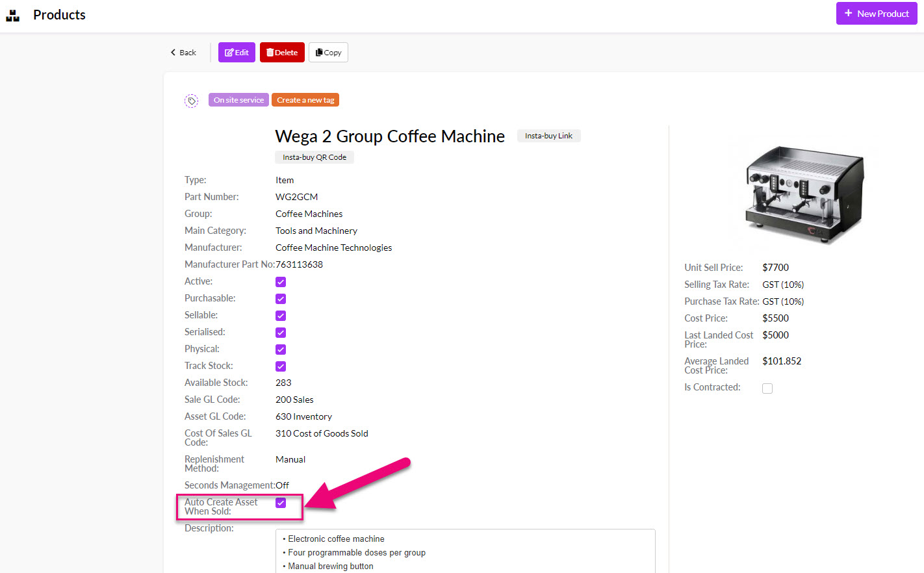Click the Manual replenishment method value

290,459
